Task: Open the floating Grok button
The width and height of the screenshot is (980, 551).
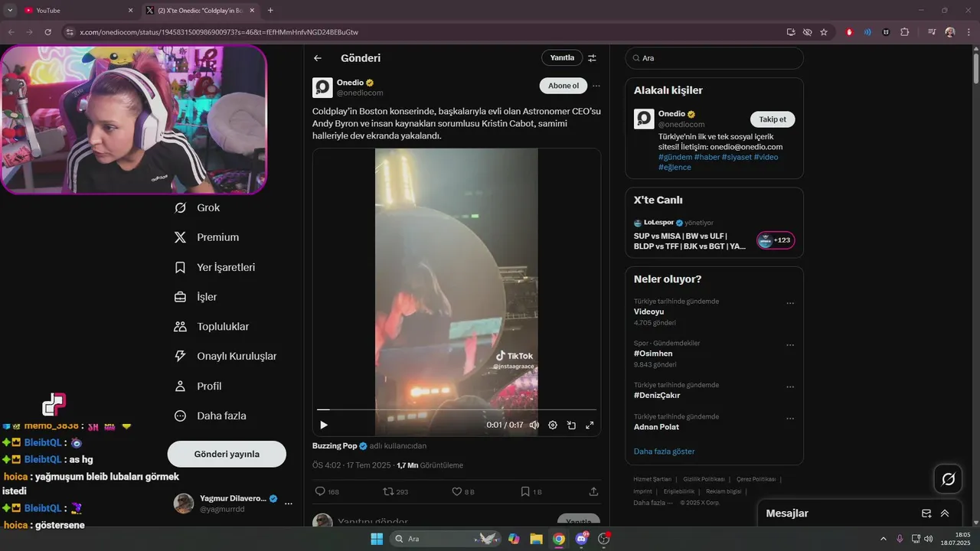Action: click(948, 479)
